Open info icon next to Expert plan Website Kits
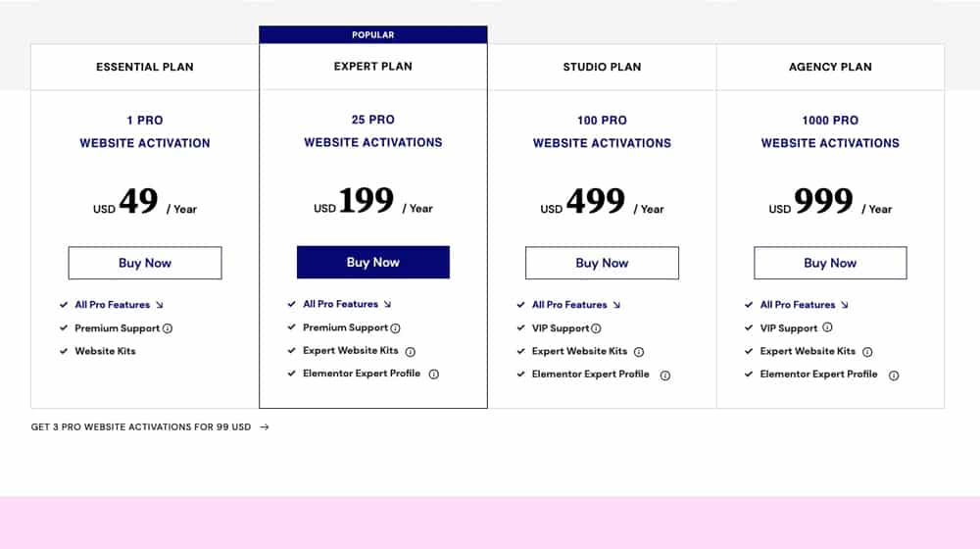Viewport: 980px width, 549px height. pyautogui.click(x=410, y=351)
